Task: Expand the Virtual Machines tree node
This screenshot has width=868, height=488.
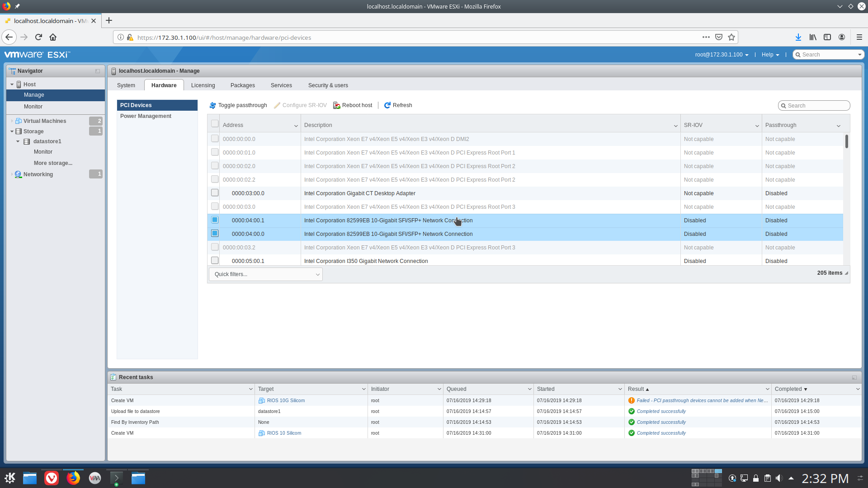Action: 12,121
